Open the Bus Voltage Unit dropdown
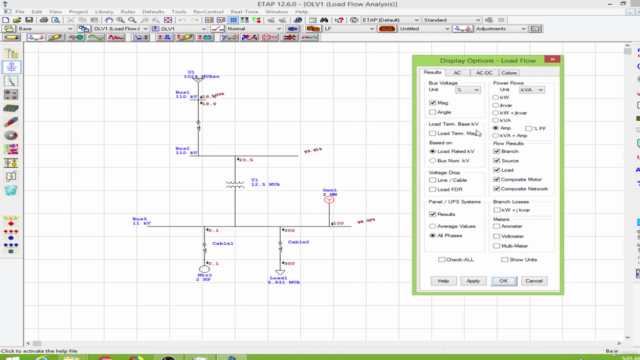This screenshot has height=360, width=640. click(x=468, y=90)
